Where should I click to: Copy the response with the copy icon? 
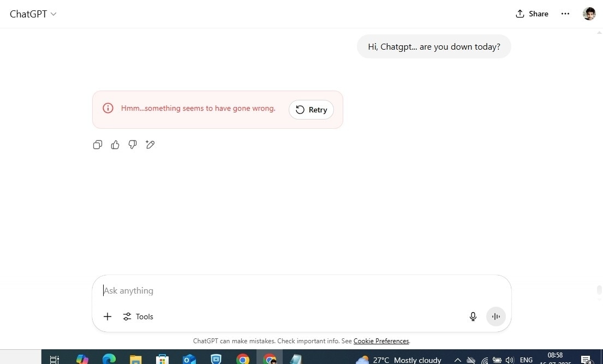(x=98, y=145)
